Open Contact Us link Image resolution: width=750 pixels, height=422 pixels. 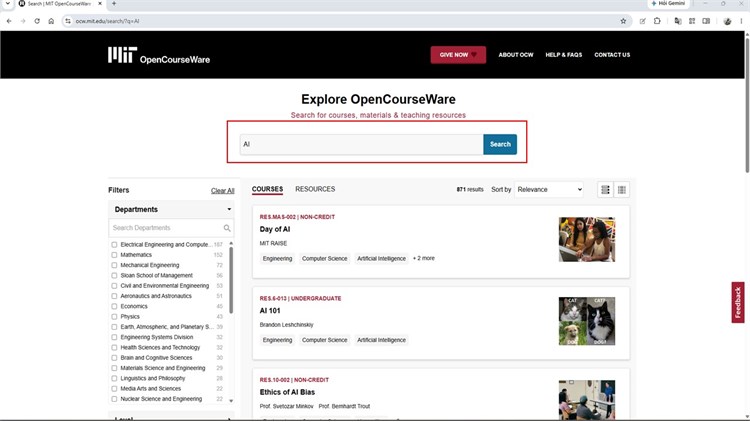612,55
